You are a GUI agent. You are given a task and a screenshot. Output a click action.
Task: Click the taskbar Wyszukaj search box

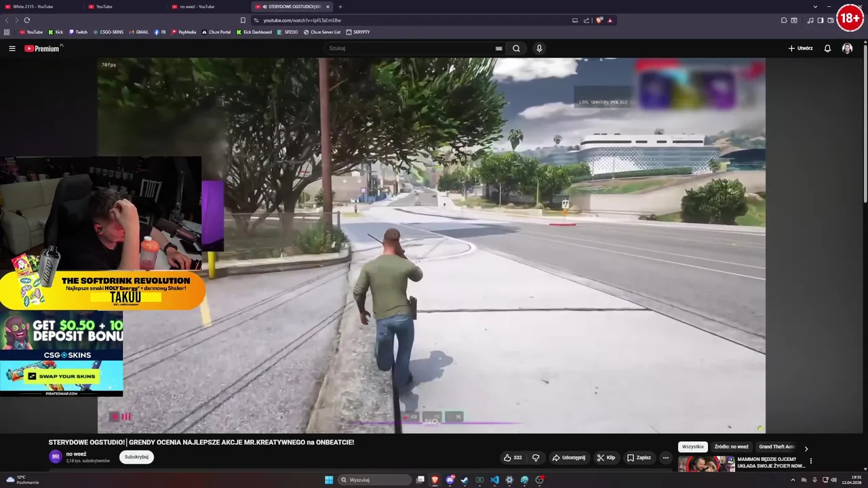tap(375, 480)
